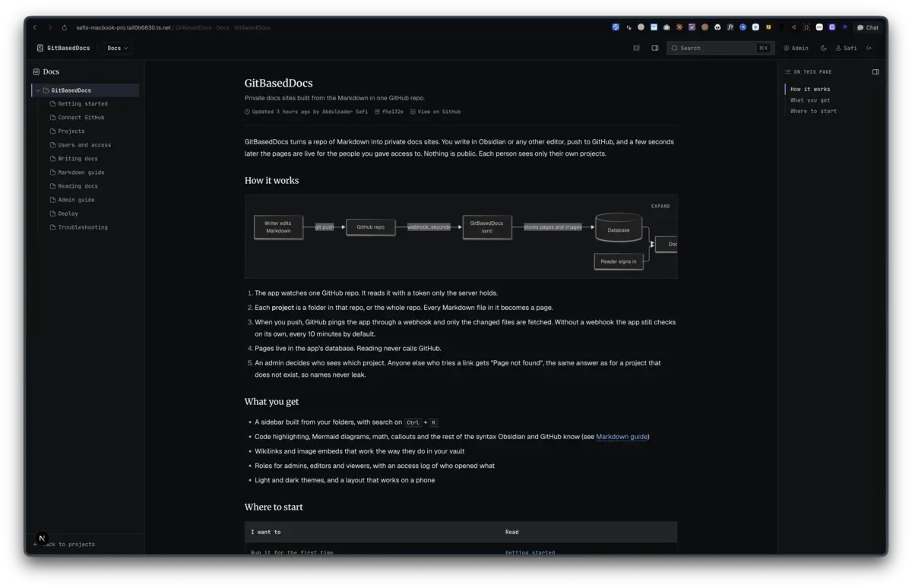Open the Admin section in the header
The height and width of the screenshot is (588, 912).
[796, 48]
